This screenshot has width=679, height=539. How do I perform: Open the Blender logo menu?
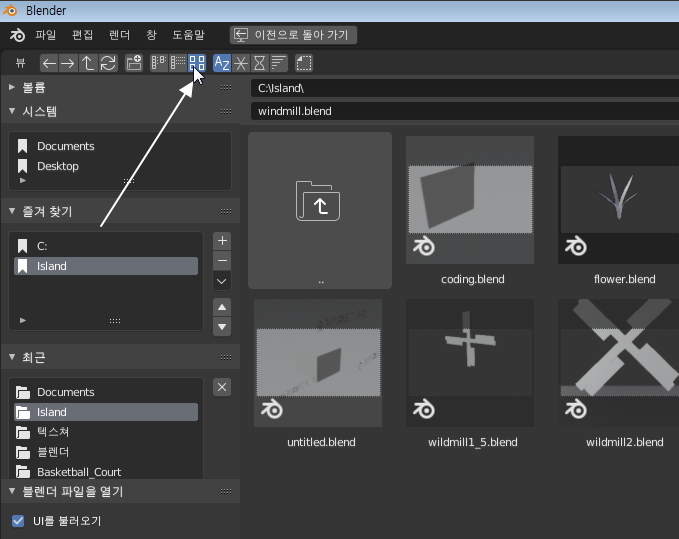(17, 35)
